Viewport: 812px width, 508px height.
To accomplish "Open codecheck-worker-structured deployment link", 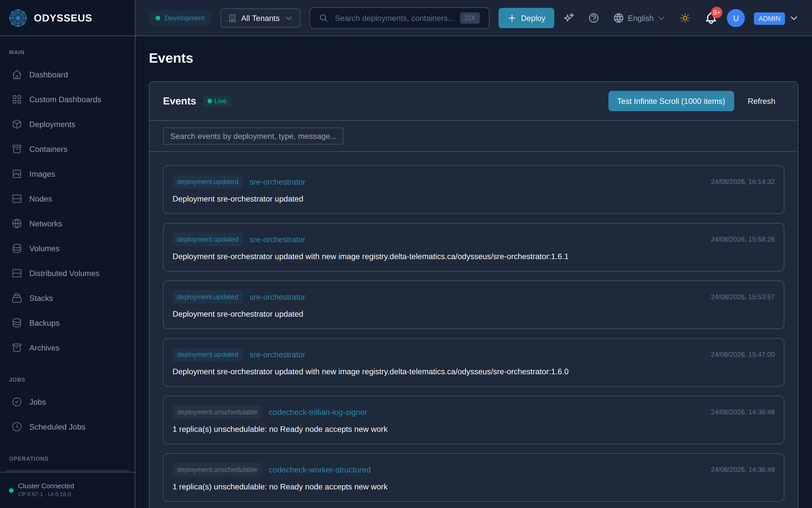I will (319, 470).
